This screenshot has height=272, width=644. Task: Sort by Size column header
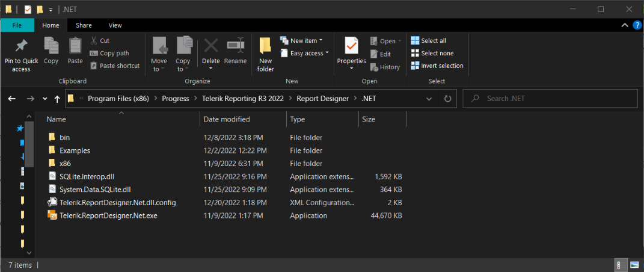[382, 119]
